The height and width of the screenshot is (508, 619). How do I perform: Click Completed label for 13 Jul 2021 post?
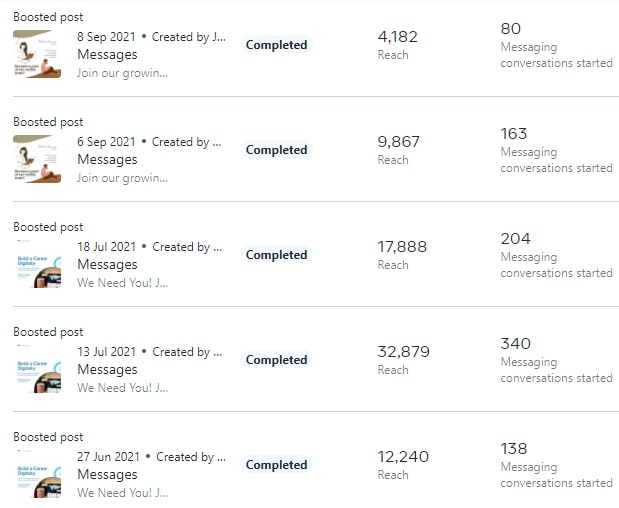pos(276,360)
